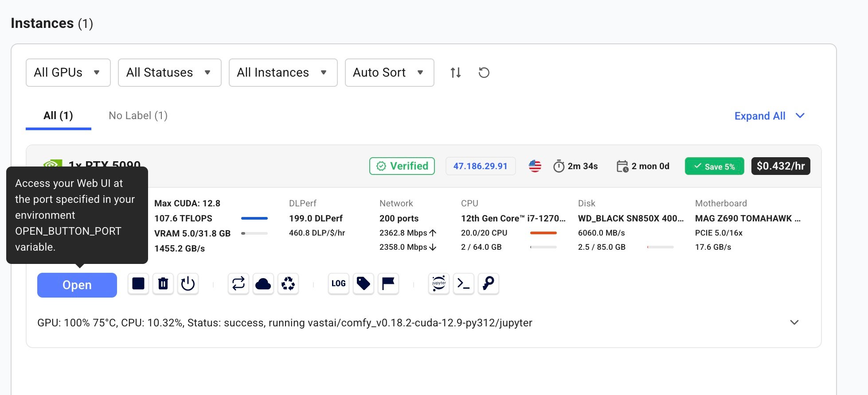Open the Auto Sort dropdown
This screenshot has height=395, width=868.
[390, 73]
